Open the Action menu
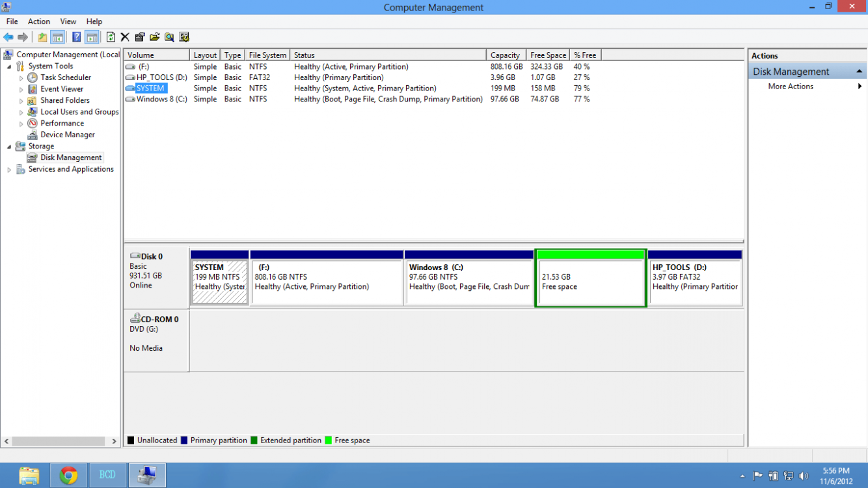The width and height of the screenshot is (868, 488). (39, 21)
